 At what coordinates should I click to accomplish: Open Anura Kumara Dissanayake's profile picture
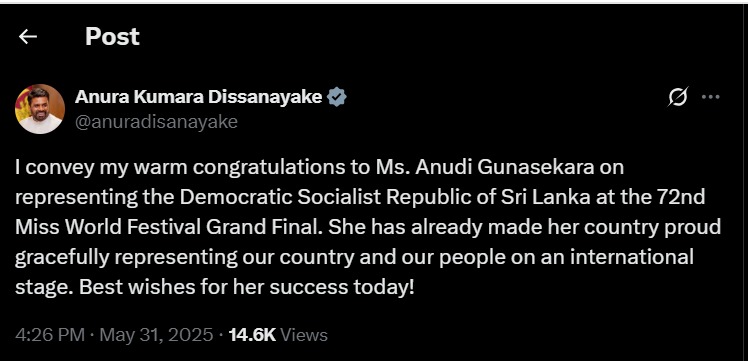click(x=40, y=109)
